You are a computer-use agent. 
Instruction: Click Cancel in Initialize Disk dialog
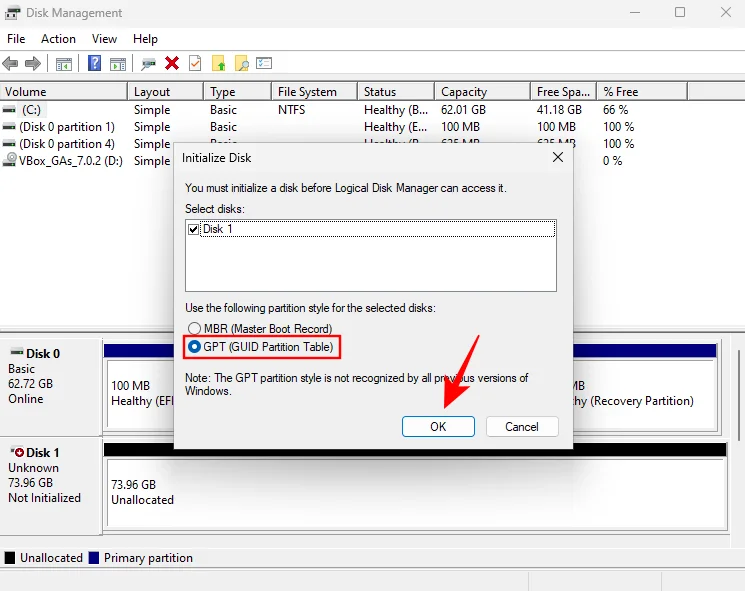(522, 426)
